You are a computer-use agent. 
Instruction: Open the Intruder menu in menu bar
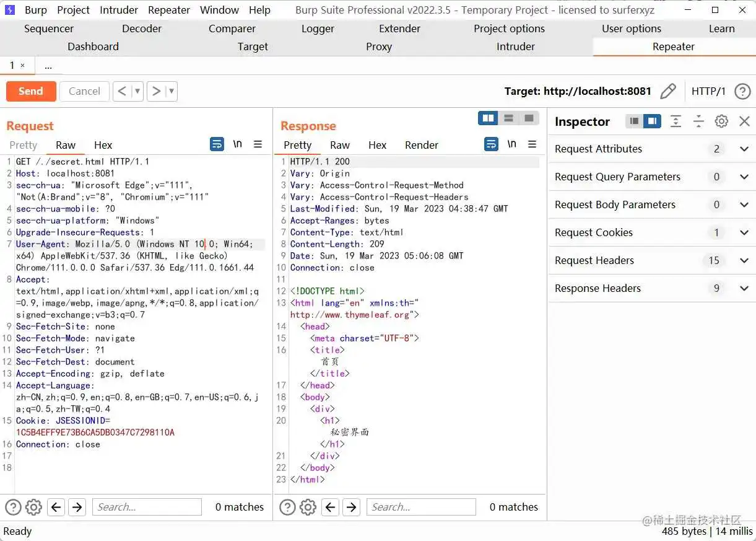[119, 10]
